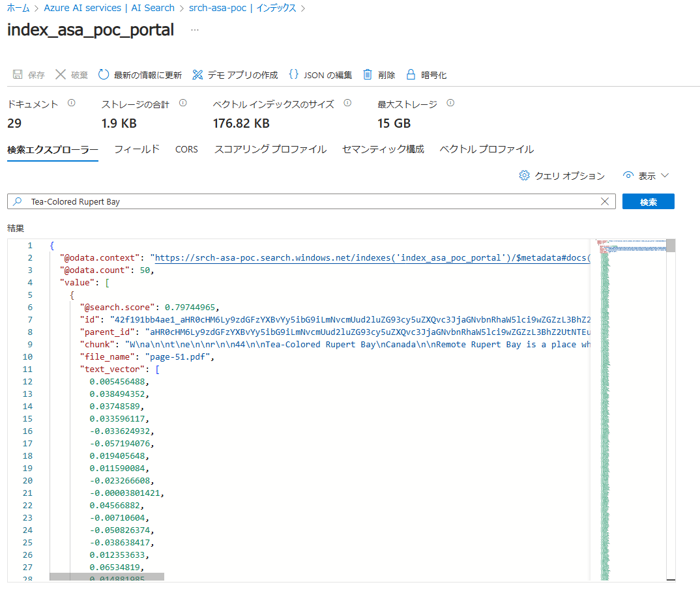The width and height of the screenshot is (700, 591).
Task: Open クエリ オプション gear icon
Action: 524,175
